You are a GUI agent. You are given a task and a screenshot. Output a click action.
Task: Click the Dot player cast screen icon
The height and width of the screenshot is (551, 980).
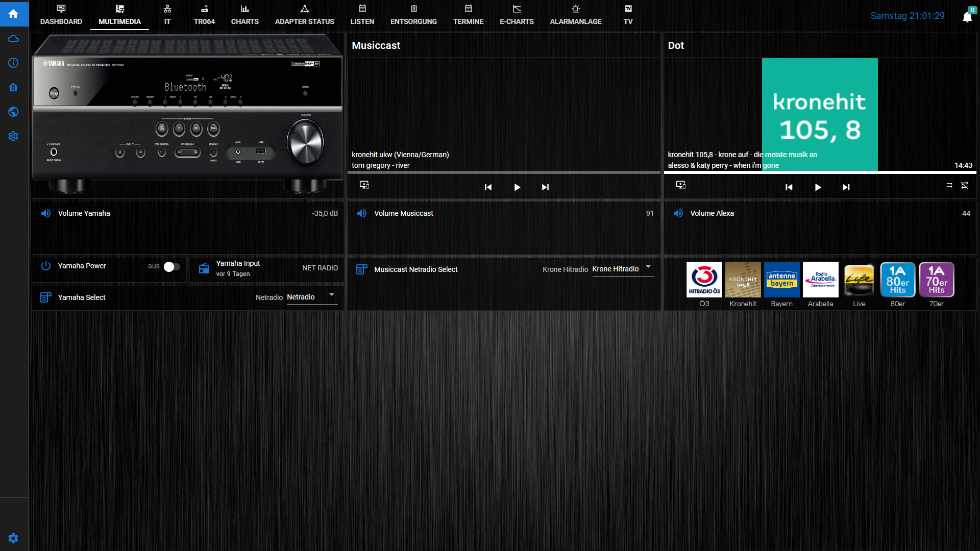[681, 185]
